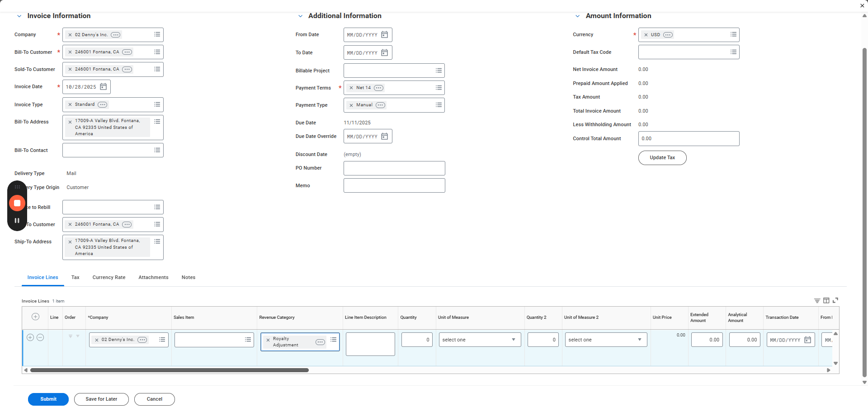Open prompt list icon for Billable Project

tap(438, 71)
